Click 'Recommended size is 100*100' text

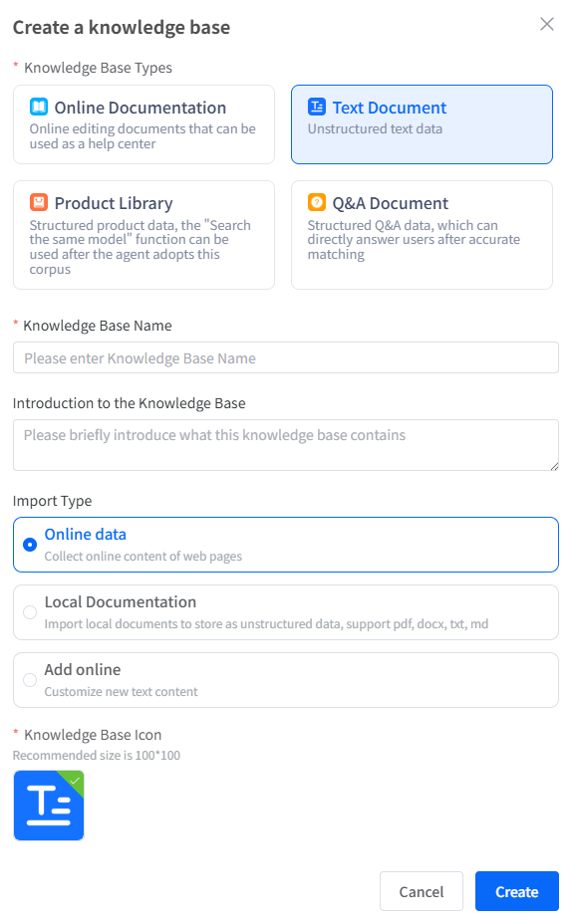pos(96,755)
